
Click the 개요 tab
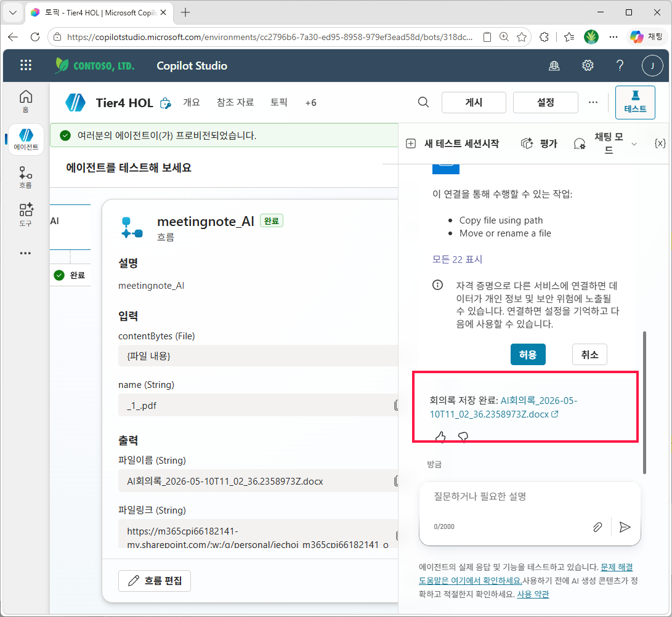(192, 102)
